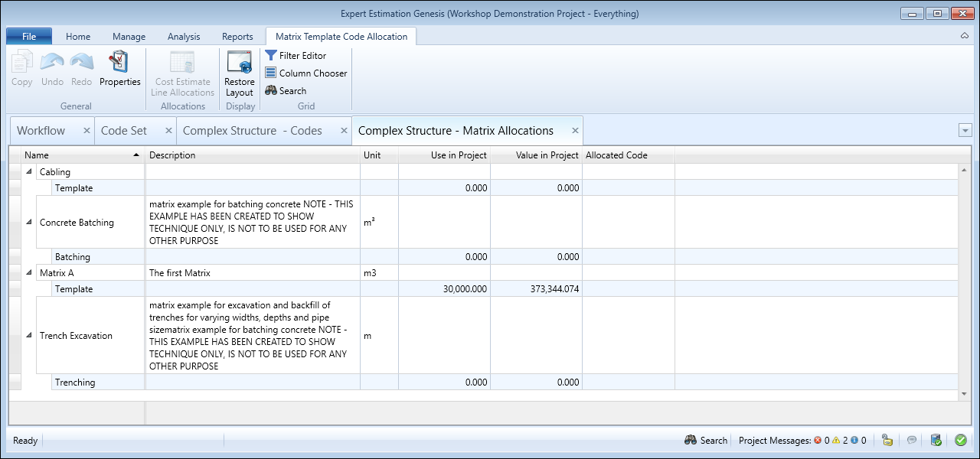Collapse the Concrete Batching row

29,223
